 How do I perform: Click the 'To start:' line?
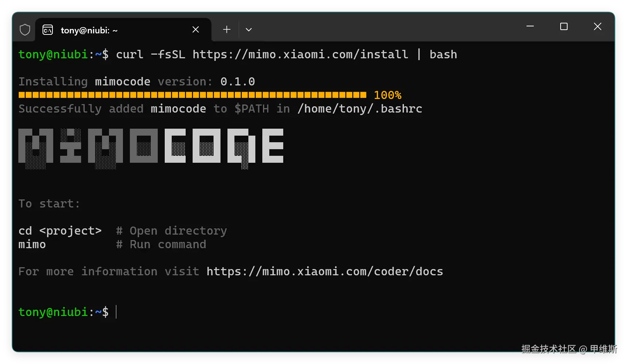49,204
